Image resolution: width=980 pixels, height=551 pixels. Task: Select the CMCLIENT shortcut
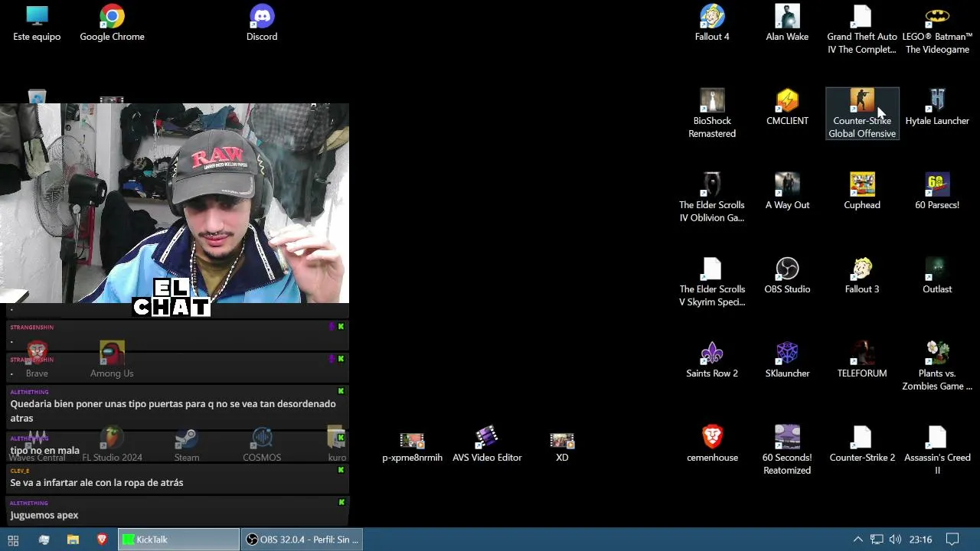787,108
